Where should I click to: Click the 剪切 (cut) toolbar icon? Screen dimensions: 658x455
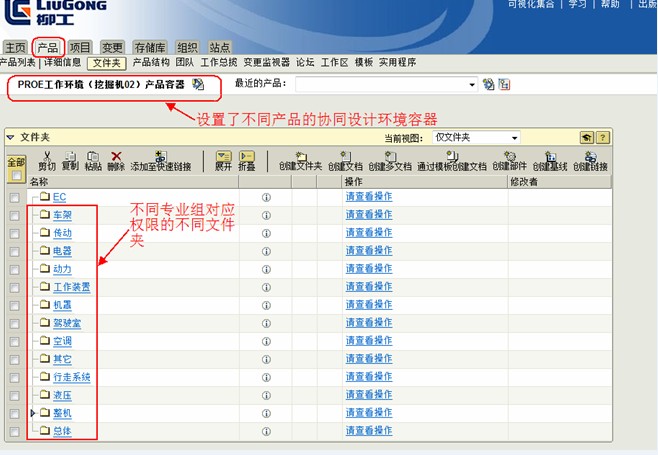tap(46, 157)
